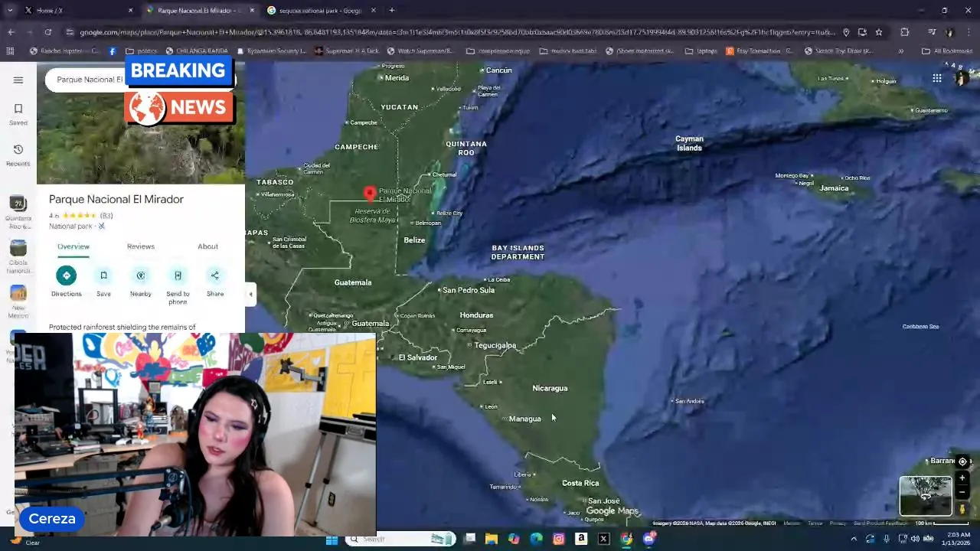Image resolution: width=980 pixels, height=551 pixels.
Task: Click the Jamaica label on map
Action: click(834, 188)
